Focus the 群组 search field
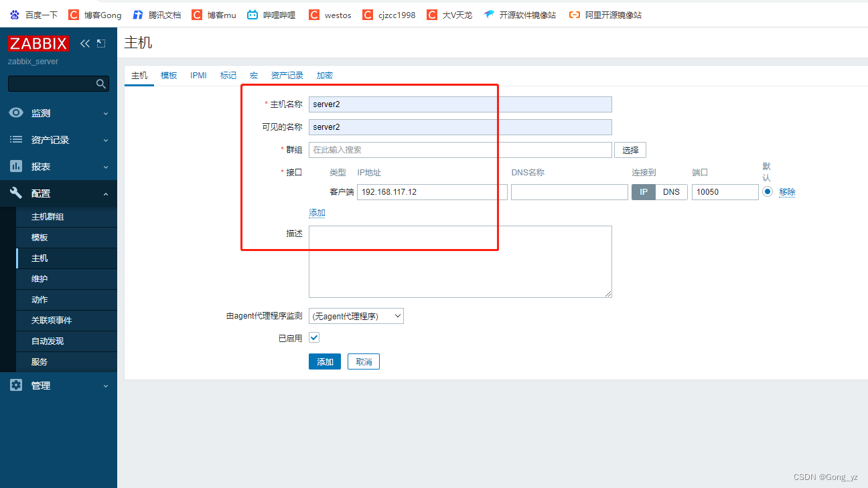The height and width of the screenshot is (488, 868). tap(460, 150)
